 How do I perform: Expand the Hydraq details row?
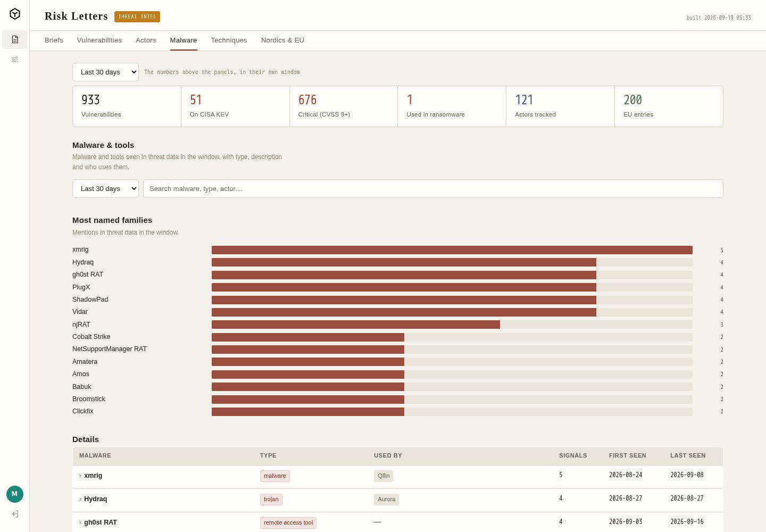click(398, 500)
